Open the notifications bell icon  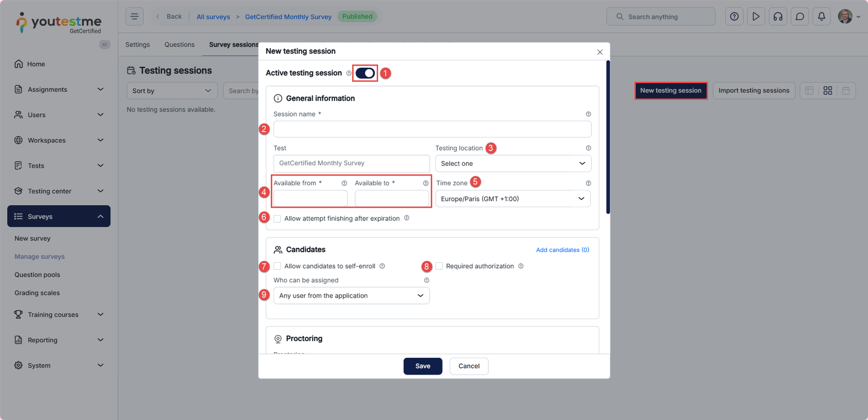coord(821,17)
